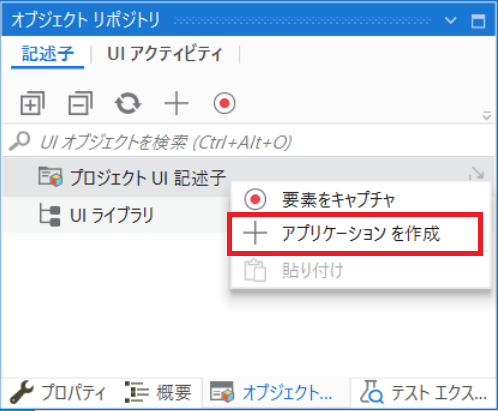Select the 記述子 tab

point(47,54)
